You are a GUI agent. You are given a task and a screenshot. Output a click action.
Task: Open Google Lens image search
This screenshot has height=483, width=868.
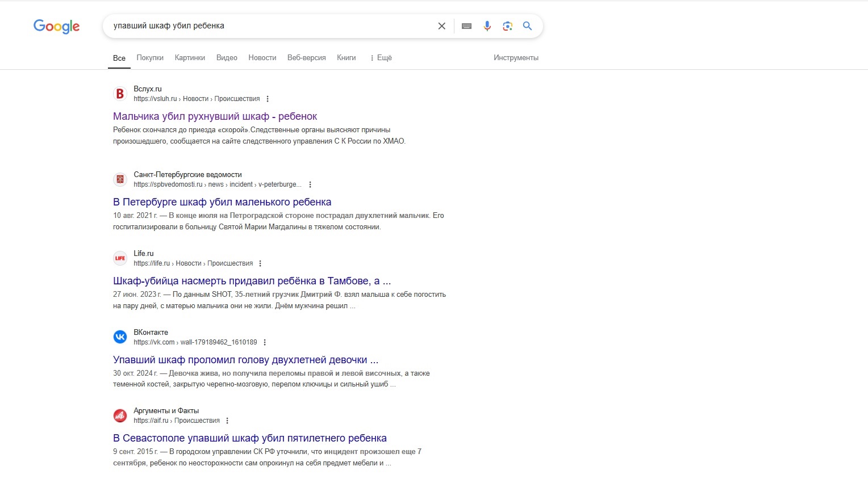click(x=507, y=26)
